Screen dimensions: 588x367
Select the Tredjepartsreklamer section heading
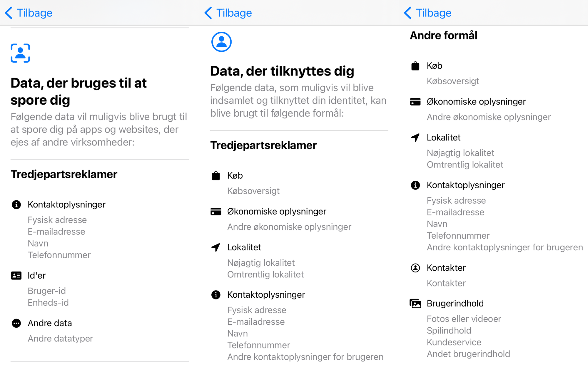point(64,174)
